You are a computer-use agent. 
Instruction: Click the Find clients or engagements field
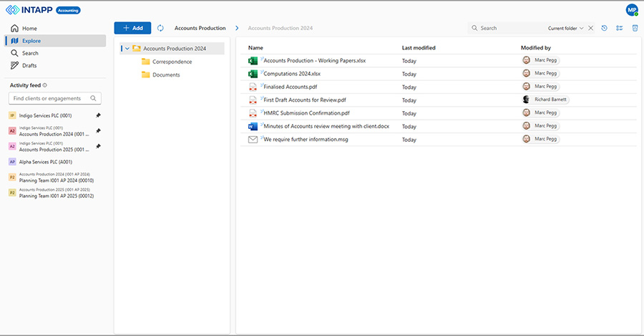(x=56, y=98)
